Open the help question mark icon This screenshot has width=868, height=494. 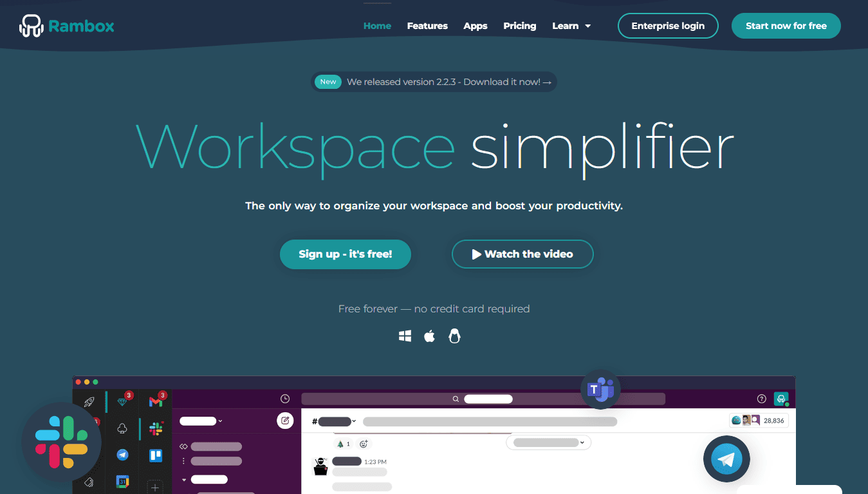pyautogui.click(x=762, y=399)
